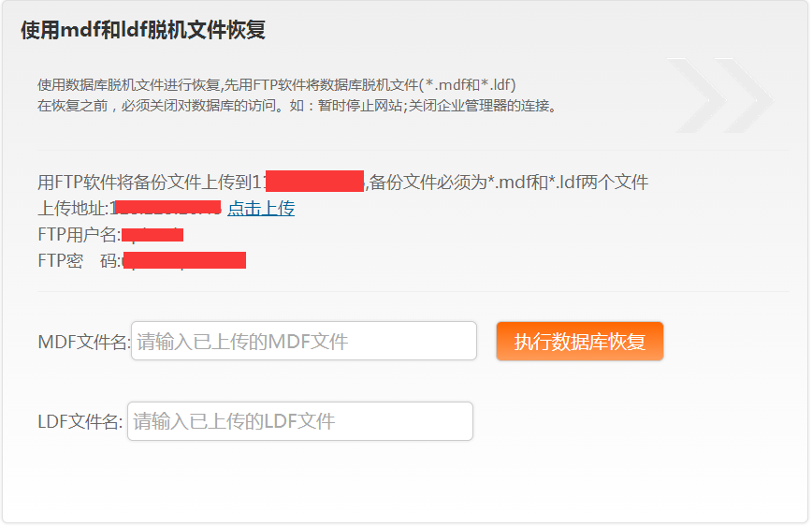Click the redacted server address after 上传到
Viewport: 812px width, 527px height.
(313, 181)
